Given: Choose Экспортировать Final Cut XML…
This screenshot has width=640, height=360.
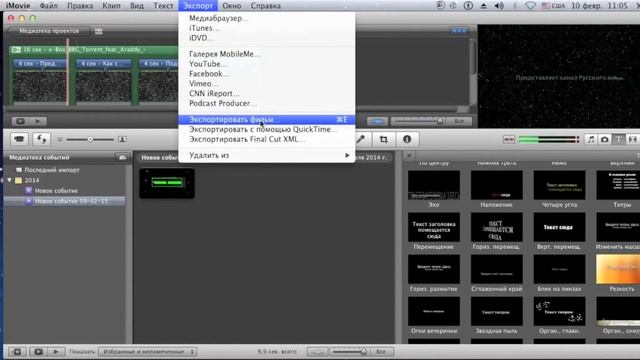Looking at the screenshot, I should coord(267,139).
